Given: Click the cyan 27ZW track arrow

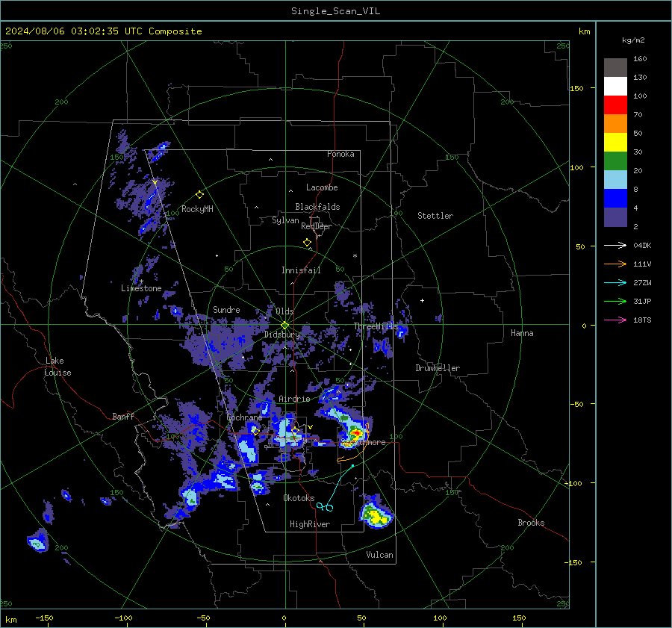Looking at the screenshot, I should tap(615, 282).
